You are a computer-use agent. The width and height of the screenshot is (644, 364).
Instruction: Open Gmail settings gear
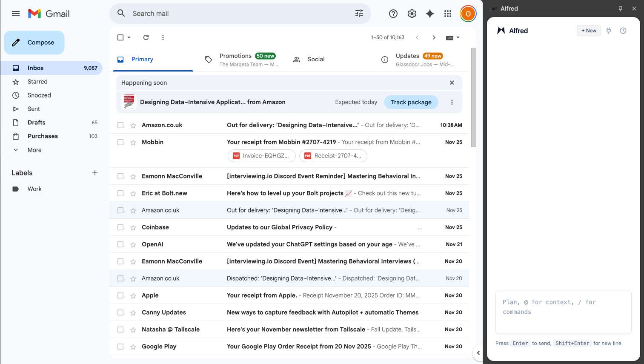point(412,13)
